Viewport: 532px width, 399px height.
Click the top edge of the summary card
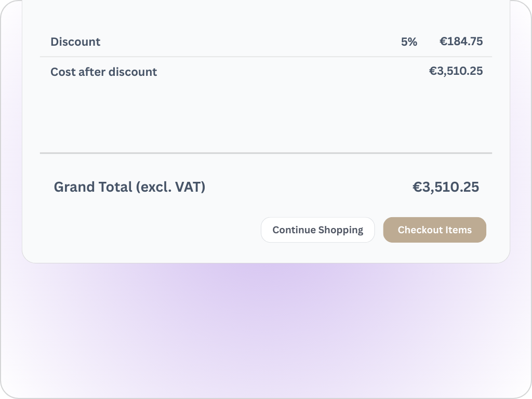[x=266, y=4]
